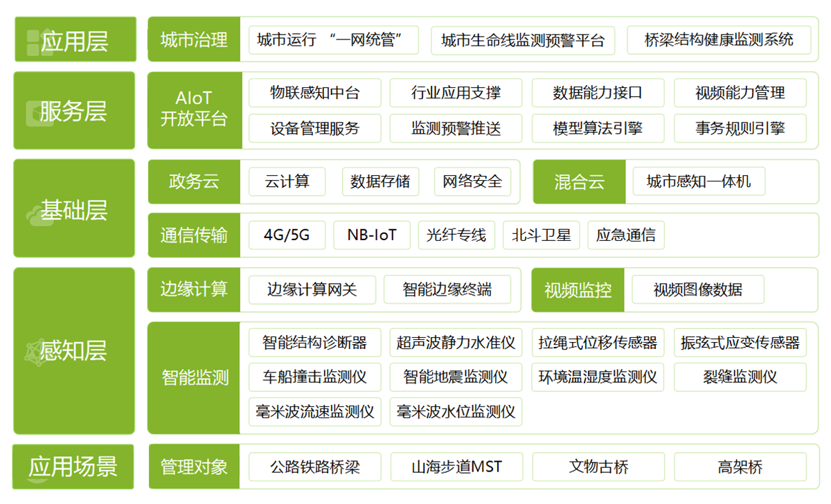Select the 物联感知中台 box

pyautogui.click(x=315, y=93)
